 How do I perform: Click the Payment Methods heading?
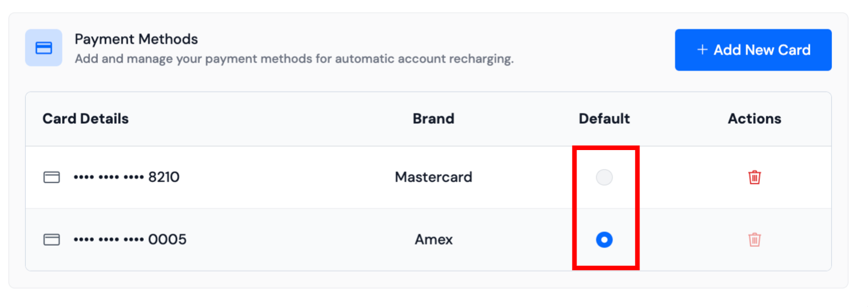pyautogui.click(x=136, y=40)
